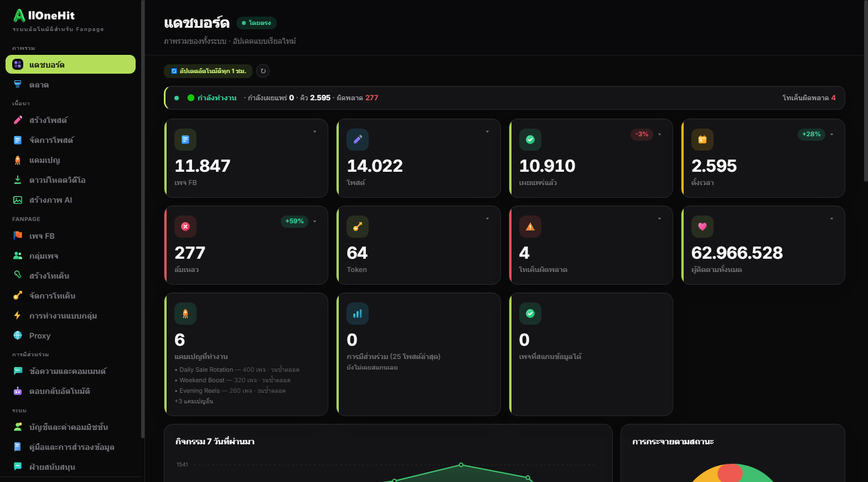Open dropdown arrow on the 14.022 posts card
The image size is (868, 482).
click(x=487, y=132)
